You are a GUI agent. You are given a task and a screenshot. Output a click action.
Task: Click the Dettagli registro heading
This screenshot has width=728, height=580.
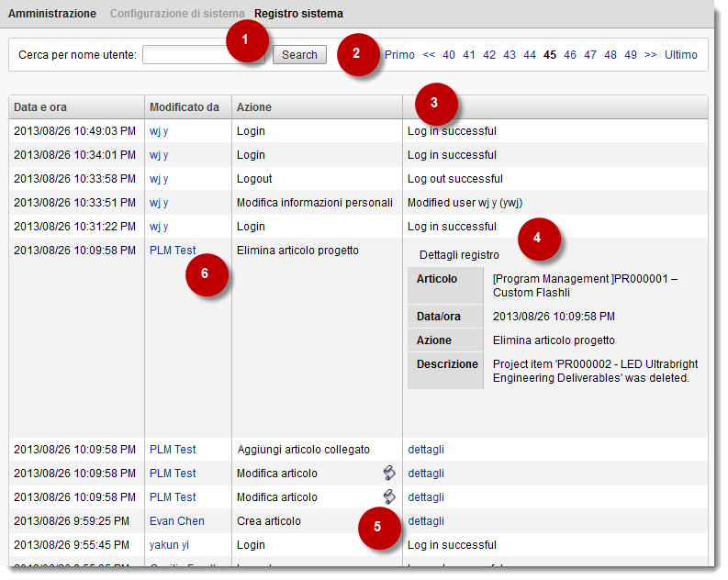pos(459,255)
